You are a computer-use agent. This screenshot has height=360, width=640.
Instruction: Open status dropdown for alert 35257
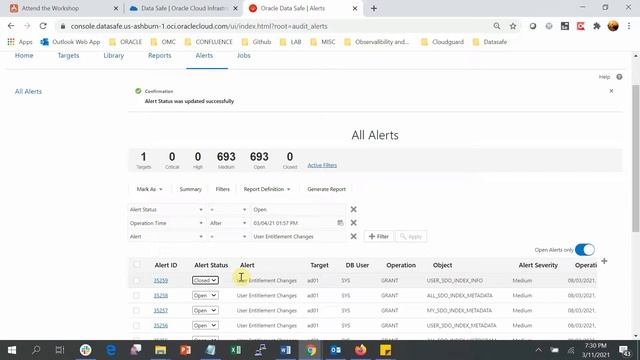coord(205,311)
